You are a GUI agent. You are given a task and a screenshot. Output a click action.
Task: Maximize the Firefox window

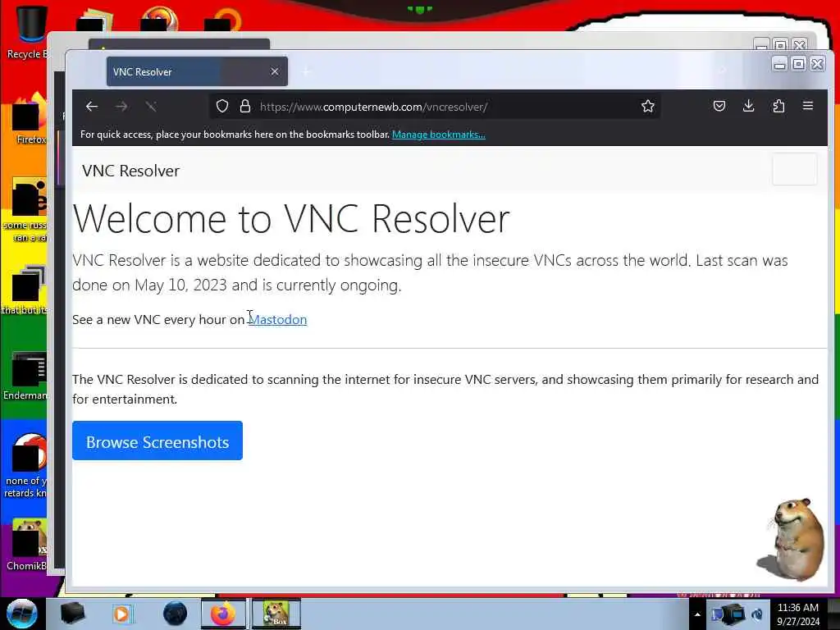(798, 64)
